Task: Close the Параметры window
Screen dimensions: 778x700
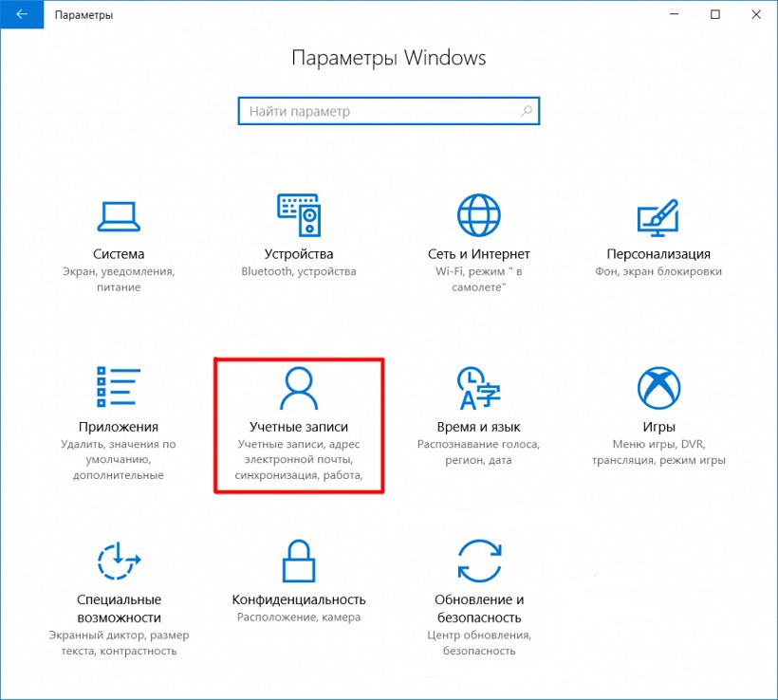Action: point(756,14)
